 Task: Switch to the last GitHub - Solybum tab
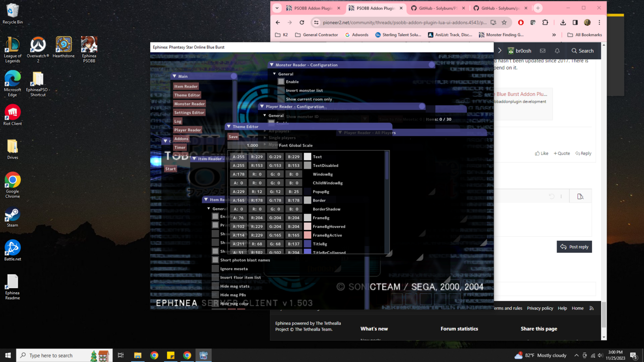500,8
